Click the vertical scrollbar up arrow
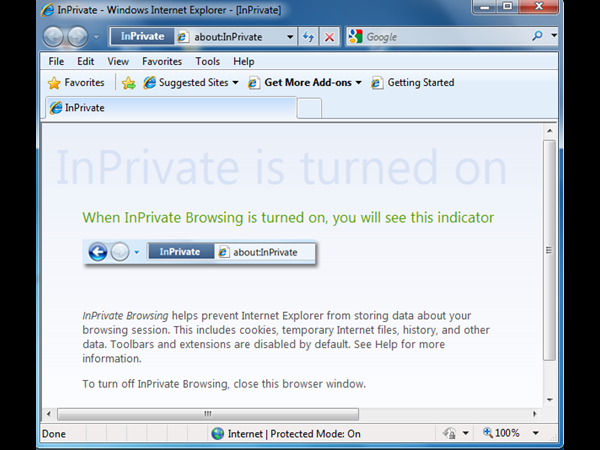 point(550,131)
